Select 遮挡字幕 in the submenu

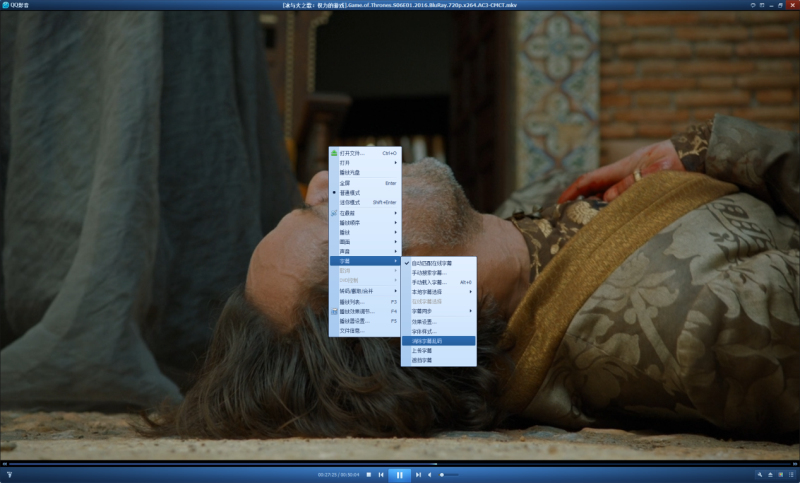tap(439, 360)
